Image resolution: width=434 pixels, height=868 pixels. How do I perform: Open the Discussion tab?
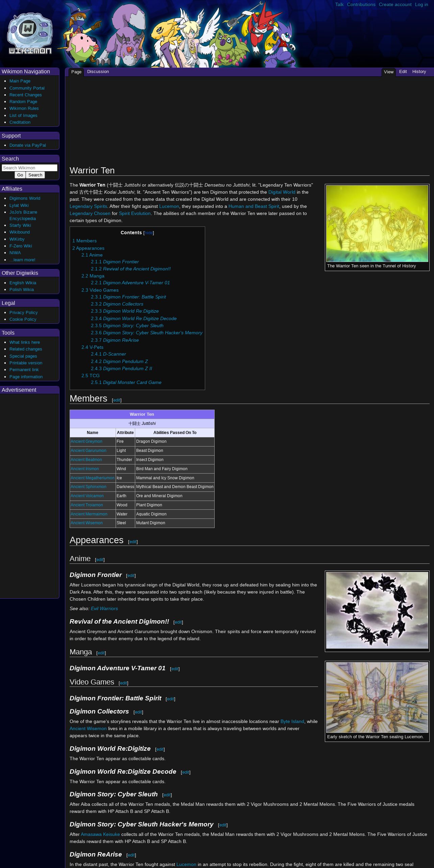98,72
